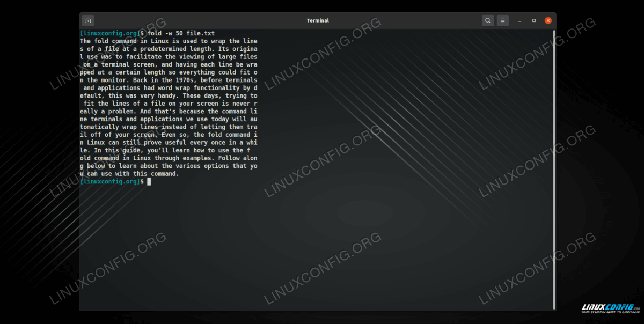The image size is (644, 324).
Task: Close the Terminal window
Action: [548, 20]
